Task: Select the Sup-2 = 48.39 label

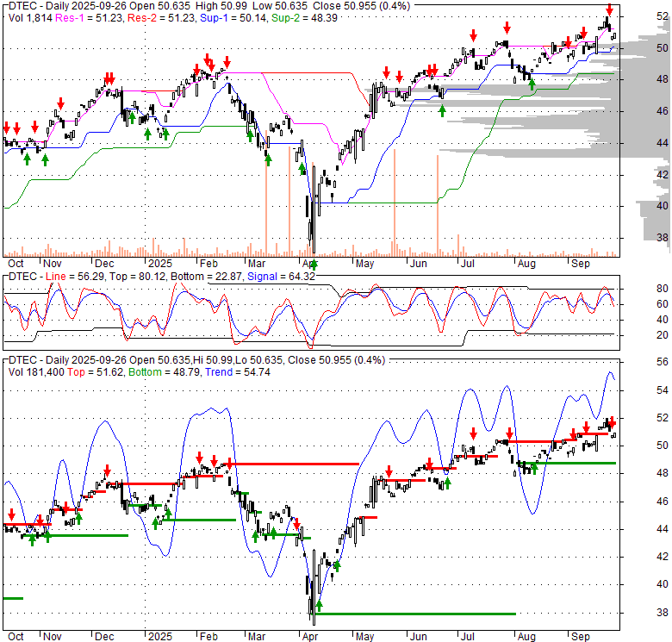Action: point(304,18)
